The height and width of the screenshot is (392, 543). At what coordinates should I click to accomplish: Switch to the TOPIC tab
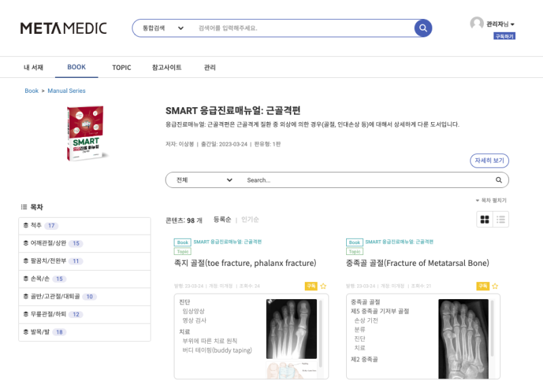pyautogui.click(x=121, y=67)
